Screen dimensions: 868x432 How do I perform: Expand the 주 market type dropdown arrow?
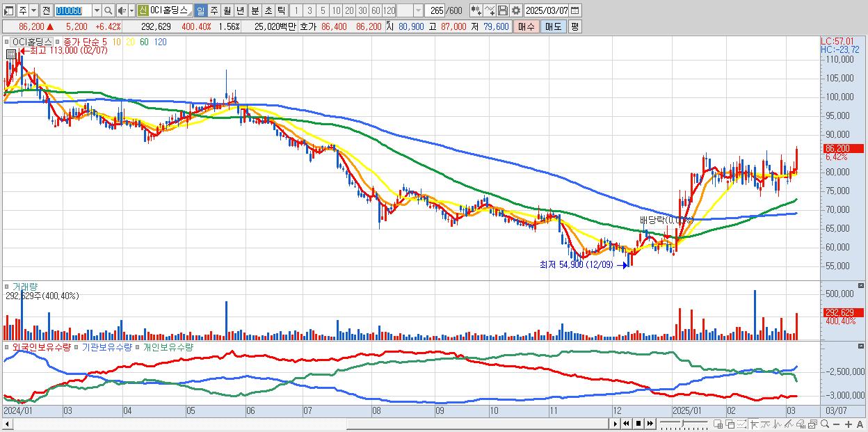[33, 11]
